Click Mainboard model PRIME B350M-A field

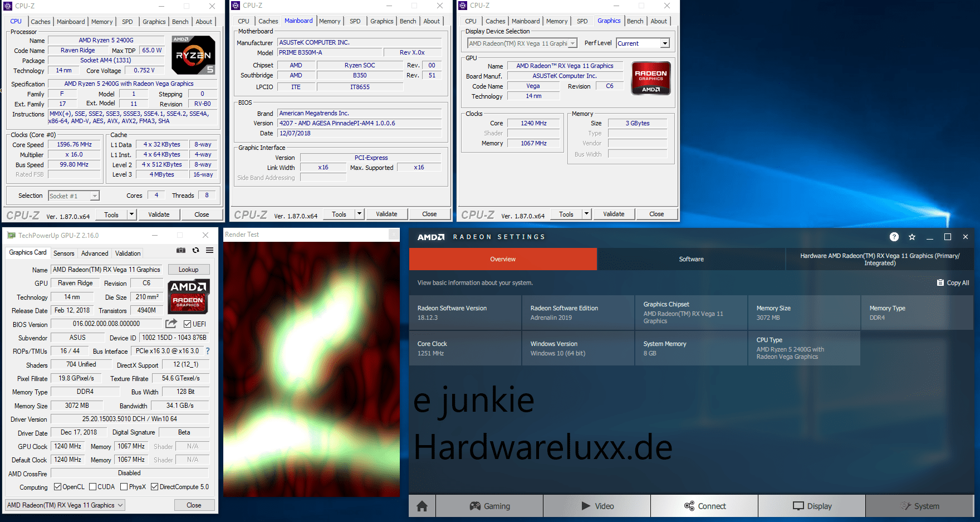click(x=330, y=52)
